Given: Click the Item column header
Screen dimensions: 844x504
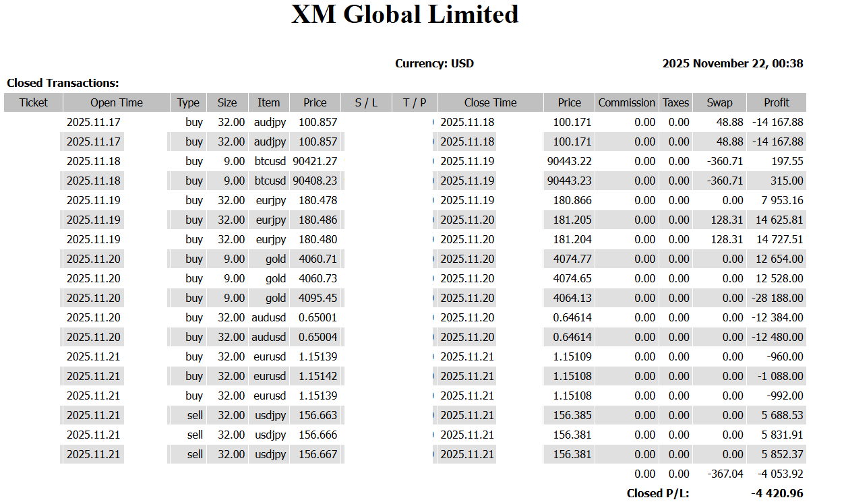Looking at the screenshot, I should pyautogui.click(x=268, y=102).
